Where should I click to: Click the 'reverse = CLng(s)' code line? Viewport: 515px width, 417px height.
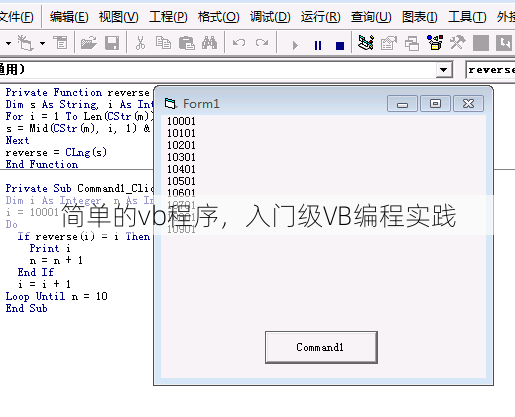[56, 152]
